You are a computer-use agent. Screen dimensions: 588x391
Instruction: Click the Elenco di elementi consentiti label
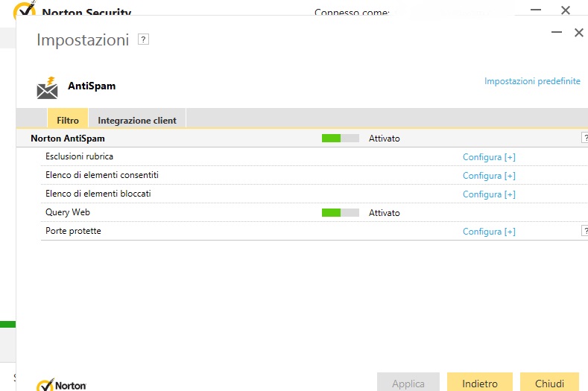pos(102,175)
